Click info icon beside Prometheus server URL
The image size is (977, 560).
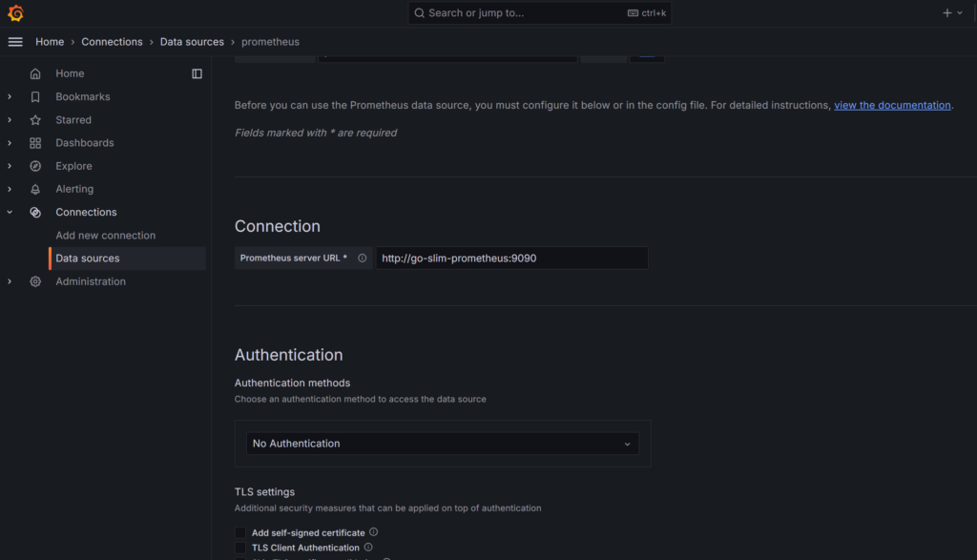coord(362,258)
